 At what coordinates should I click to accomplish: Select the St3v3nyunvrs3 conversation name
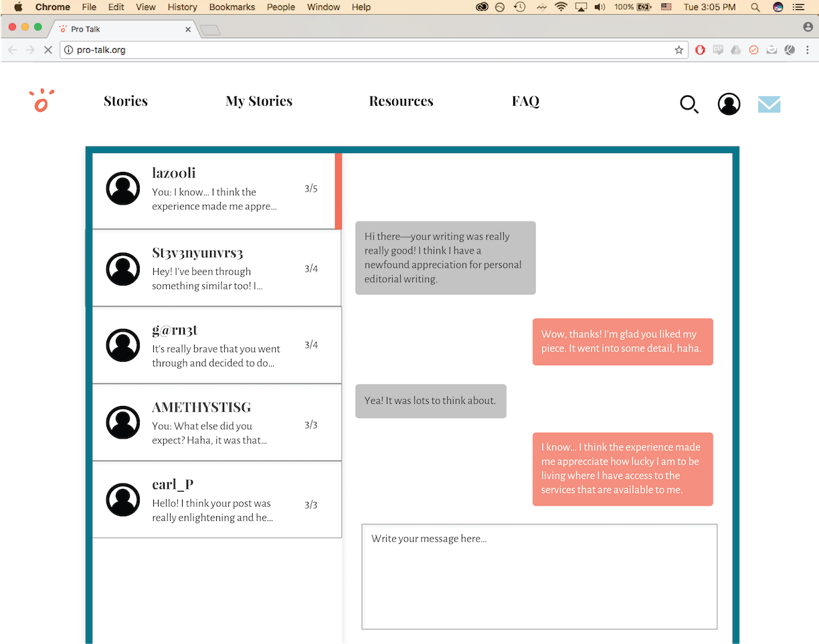coord(197,253)
